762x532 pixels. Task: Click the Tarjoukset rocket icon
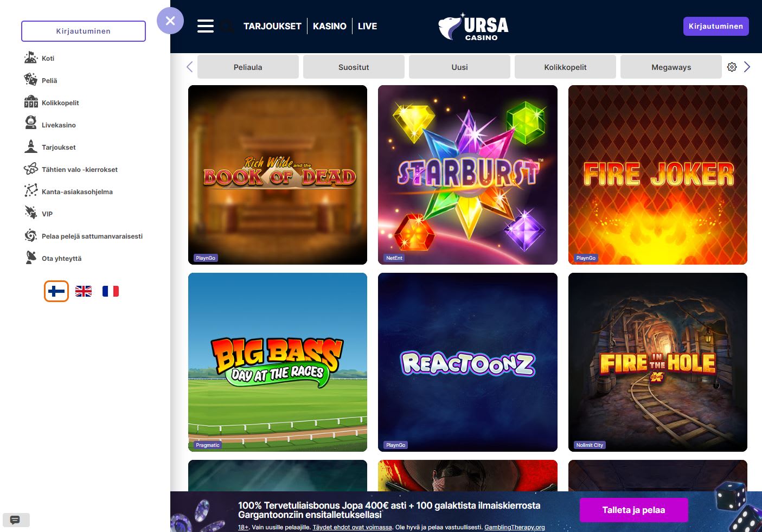[x=30, y=146]
